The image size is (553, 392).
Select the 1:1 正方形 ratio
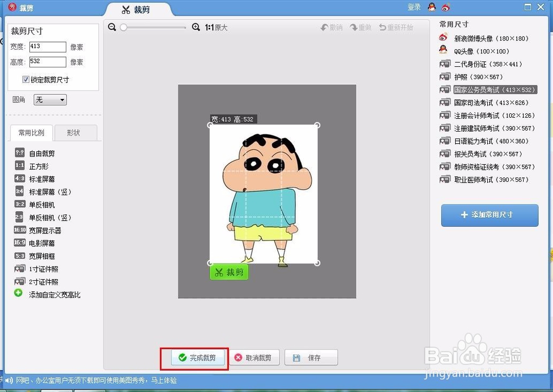click(x=32, y=166)
